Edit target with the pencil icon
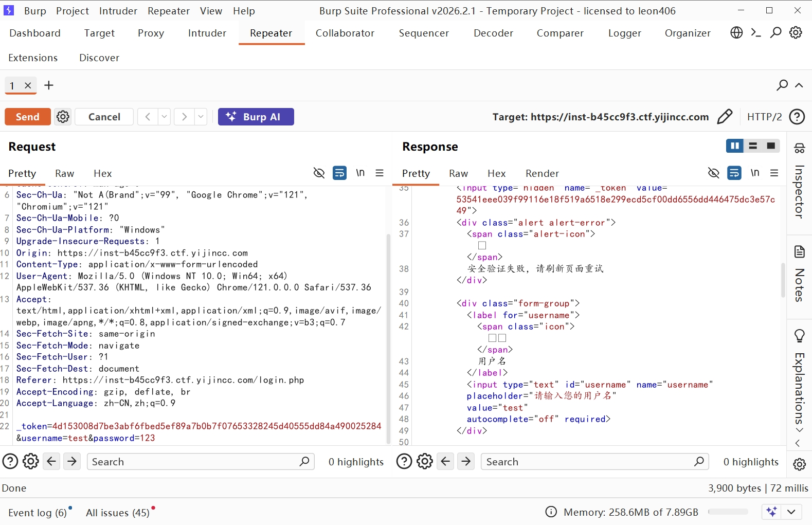This screenshot has height=525, width=812. pyautogui.click(x=724, y=117)
